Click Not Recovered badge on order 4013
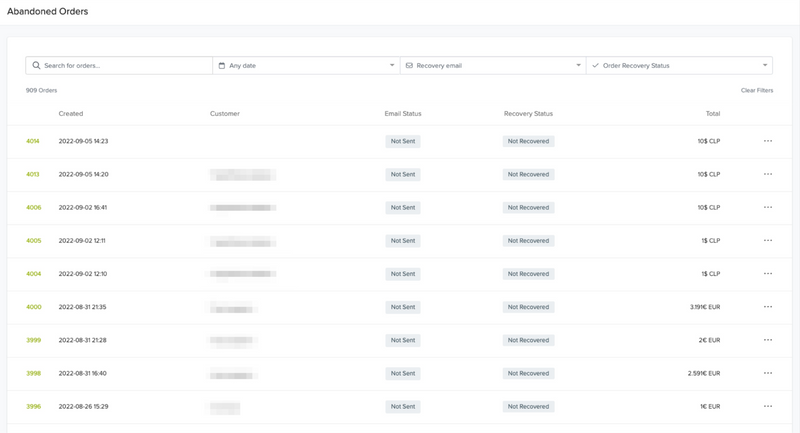Viewport: 800px width, 433px height. tap(528, 174)
